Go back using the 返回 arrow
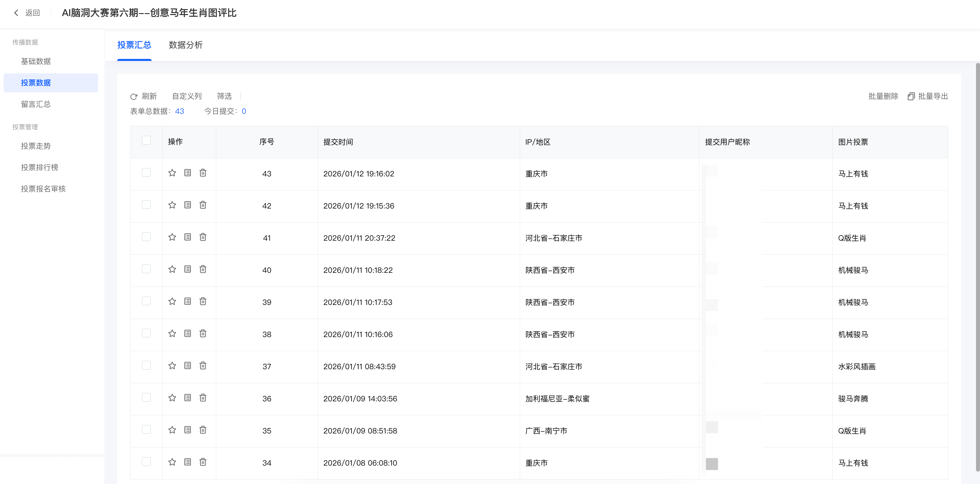 (x=16, y=13)
